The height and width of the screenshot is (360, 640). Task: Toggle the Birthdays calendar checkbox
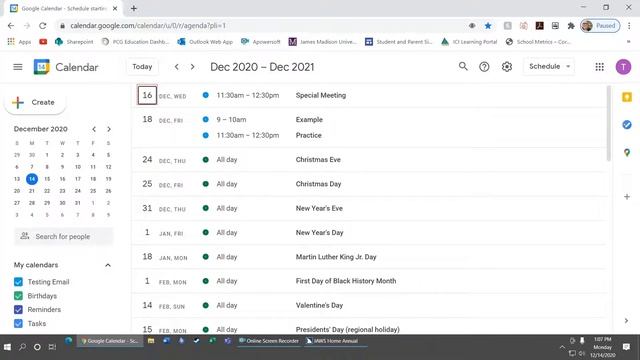(x=18, y=296)
